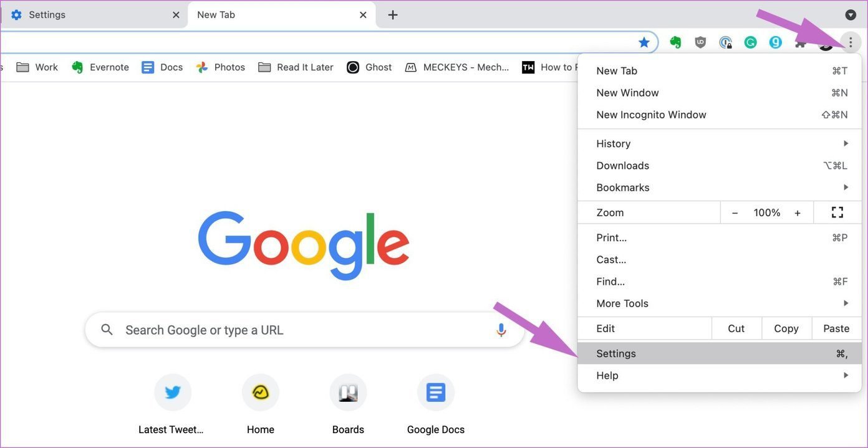This screenshot has height=448, width=868.
Task: Click the magnifier icon in search box
Action: 107,330
